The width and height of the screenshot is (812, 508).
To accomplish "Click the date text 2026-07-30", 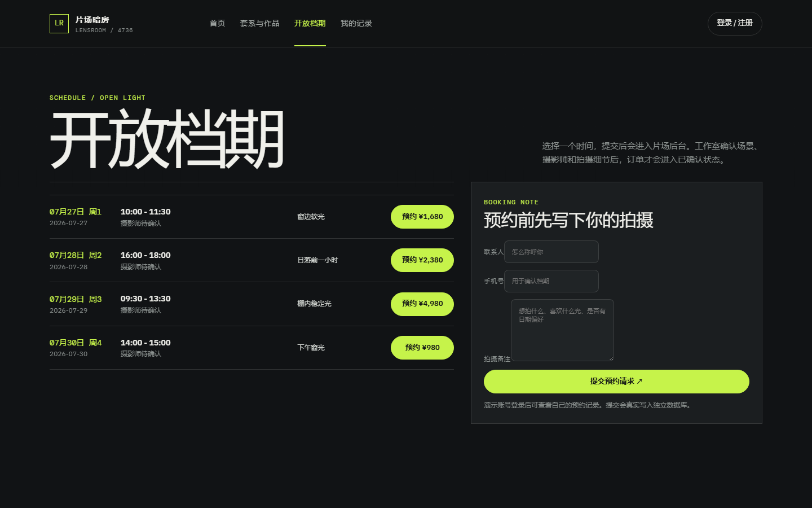I will pyautogui.click(x=68, y=354).
